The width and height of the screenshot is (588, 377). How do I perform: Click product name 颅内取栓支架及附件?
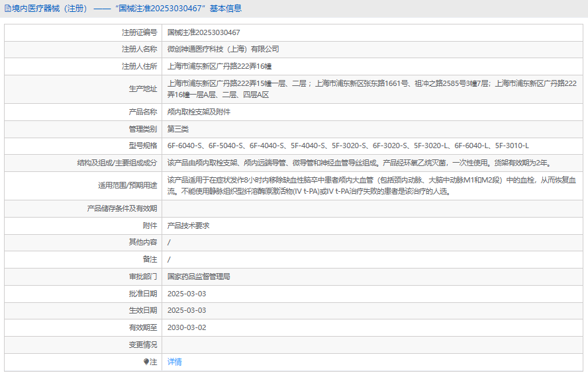pyautogui.click(x=199, y=112)
